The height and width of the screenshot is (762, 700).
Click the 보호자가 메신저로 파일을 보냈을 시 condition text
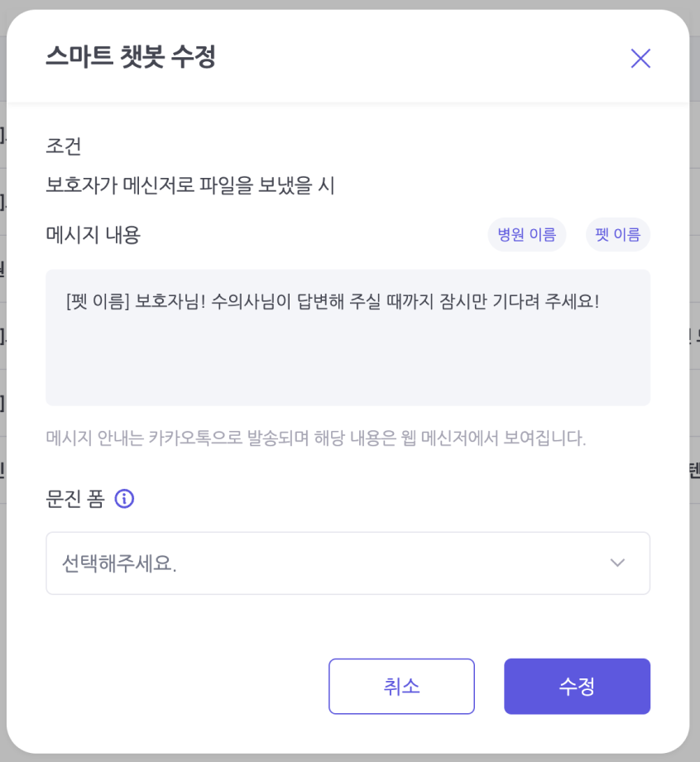(190, 185)
